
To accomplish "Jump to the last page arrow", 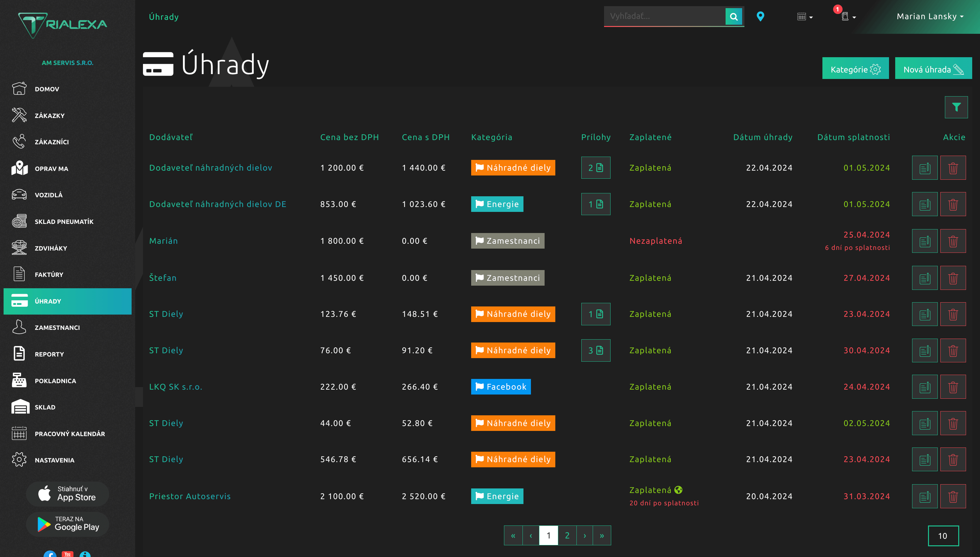I will point(602,536).
